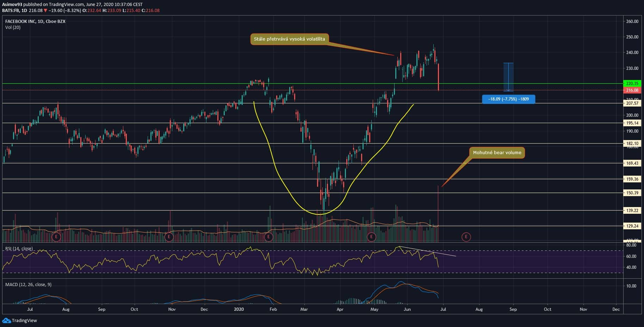644x327 pixels.
Task: Click the red down-arrow beside price change
Action: [45, 11]
